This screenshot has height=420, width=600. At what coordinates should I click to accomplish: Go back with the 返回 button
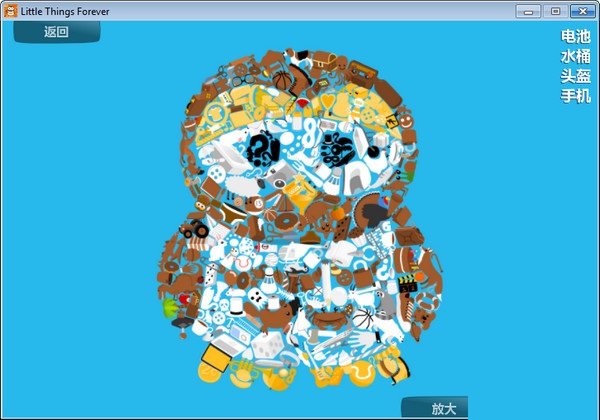coord(57,31)
